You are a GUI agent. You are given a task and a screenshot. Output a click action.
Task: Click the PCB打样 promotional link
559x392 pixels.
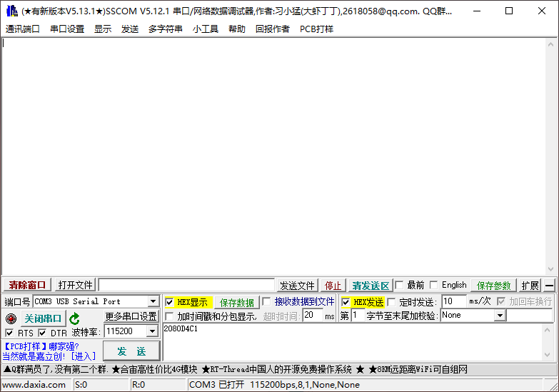click(24, 346)
